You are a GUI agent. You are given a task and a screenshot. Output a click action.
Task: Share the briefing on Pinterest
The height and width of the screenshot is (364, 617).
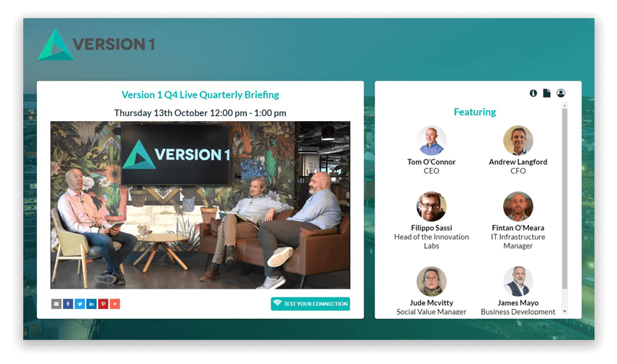103,304
